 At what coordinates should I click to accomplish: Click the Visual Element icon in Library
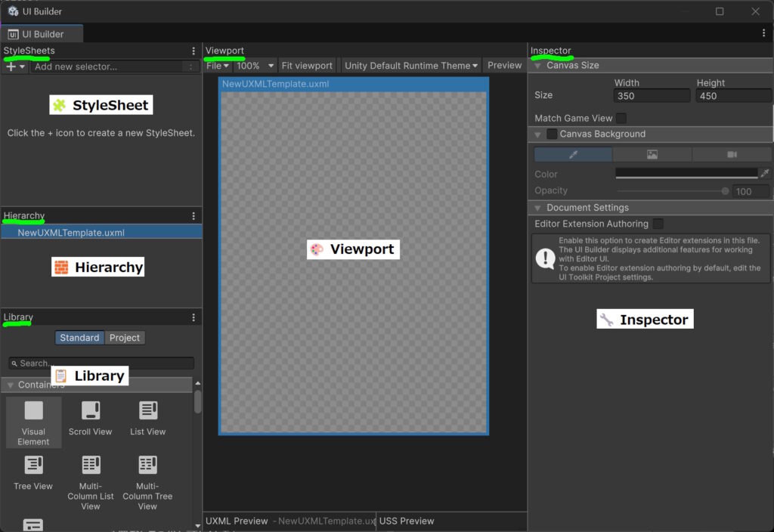pos(33,410)
